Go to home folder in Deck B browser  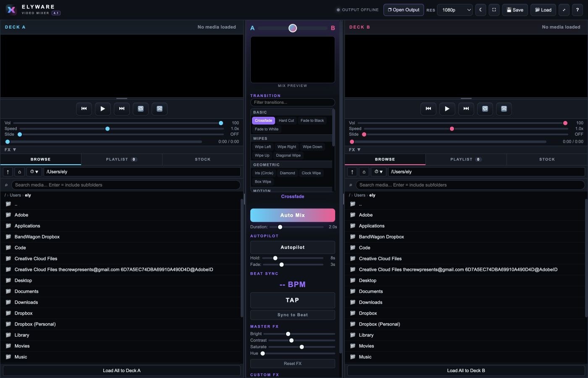[364, 172]
